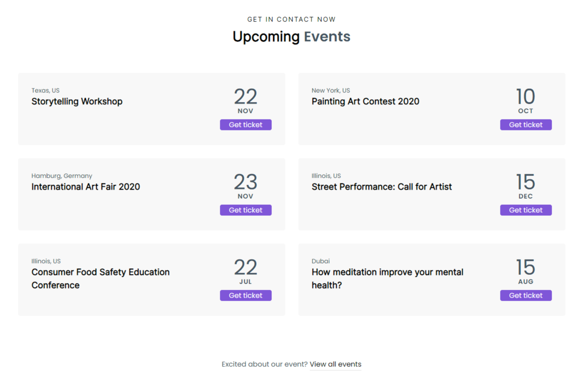The height and width of the screenshot is (383, 588).
Task: Select the Street Performance: Call for Artist title
Action: click(381, 186)
